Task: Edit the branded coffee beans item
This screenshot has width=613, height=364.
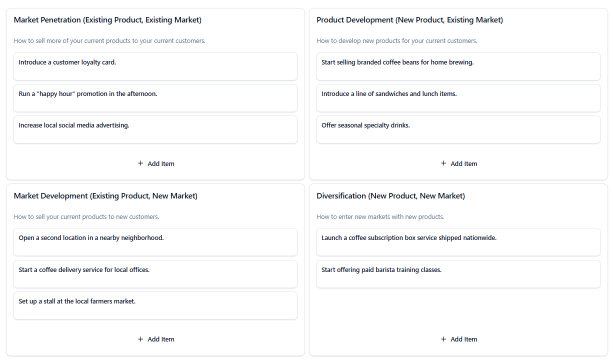Action: coord(458,66)
